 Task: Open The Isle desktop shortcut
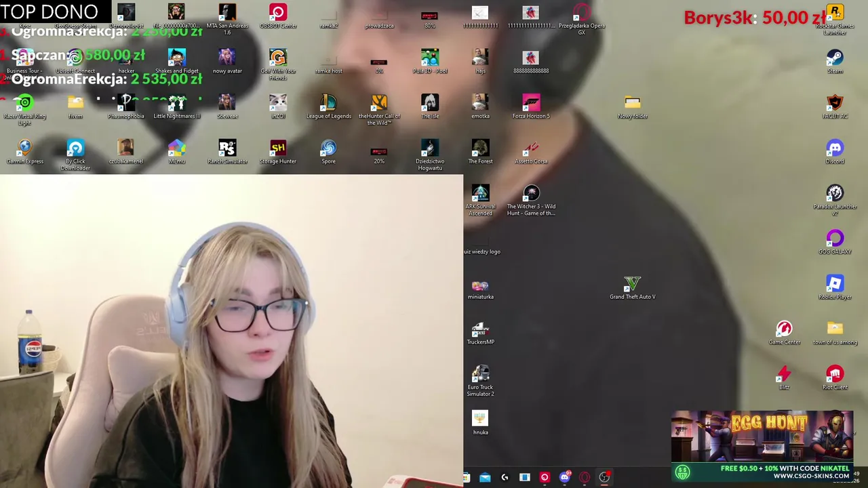pyautogui.click(x=430, y=107)
